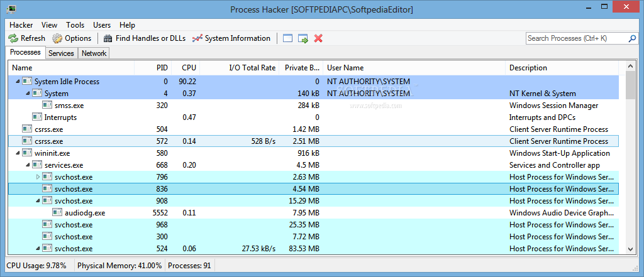The height and width of the screenshot is (277, 644).
Task: Click the binoculars Find Handles or DLLs icon
Action: pyautogui.click(x=108, y=38)
